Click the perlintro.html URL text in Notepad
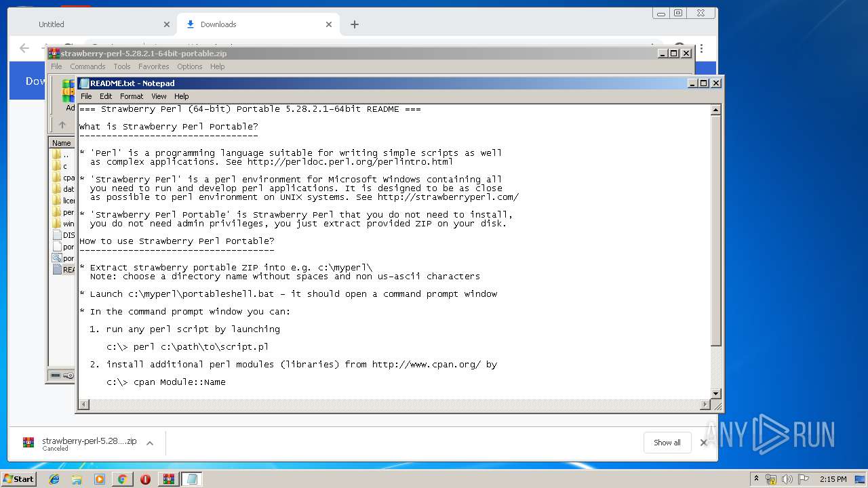Screen dimensions: 868x488 coord(350,162)
